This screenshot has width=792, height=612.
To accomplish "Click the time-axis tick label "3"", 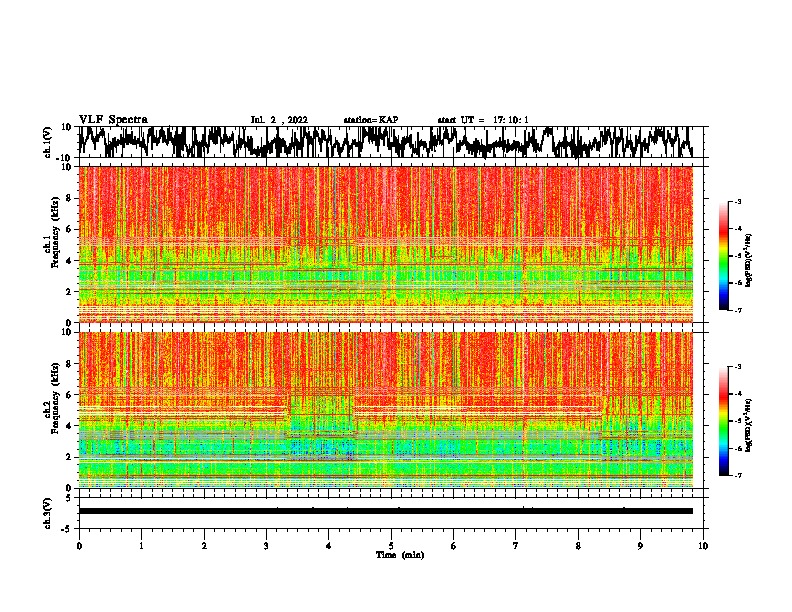I will (266, 546).
